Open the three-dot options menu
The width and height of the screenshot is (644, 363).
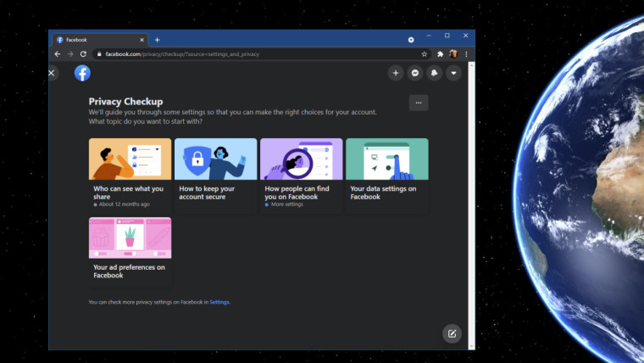click(419, 103)
